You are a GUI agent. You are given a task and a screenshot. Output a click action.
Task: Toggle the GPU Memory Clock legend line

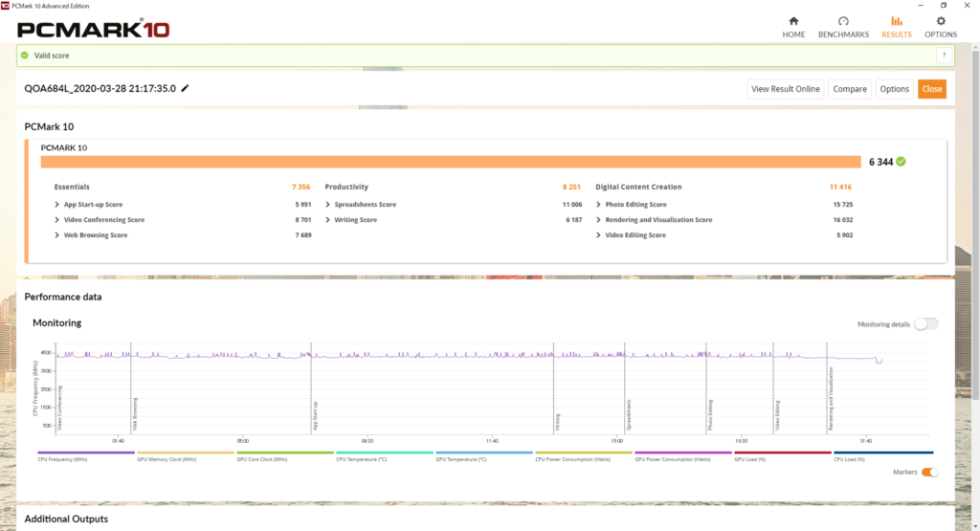click(185, 453)
